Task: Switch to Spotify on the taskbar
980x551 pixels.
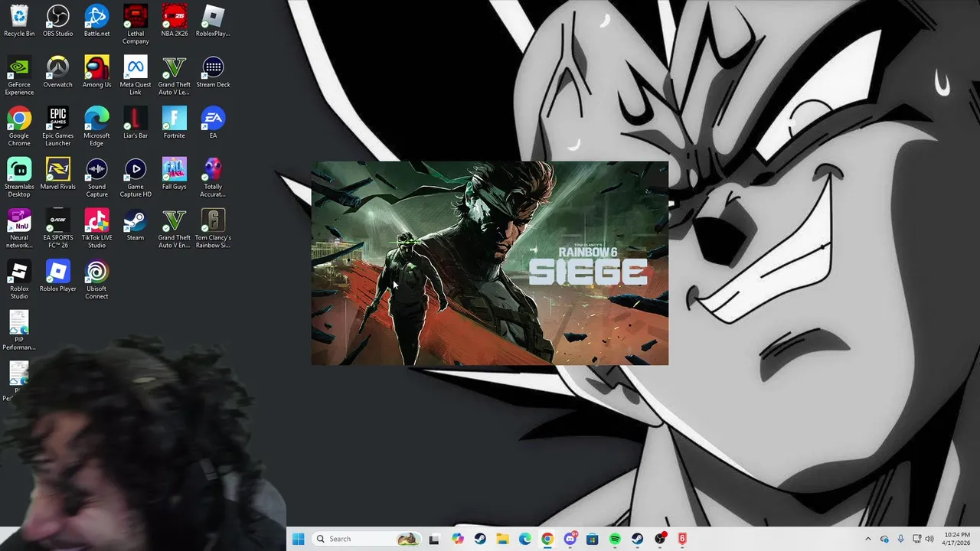Action: click(x=615, y=539)
